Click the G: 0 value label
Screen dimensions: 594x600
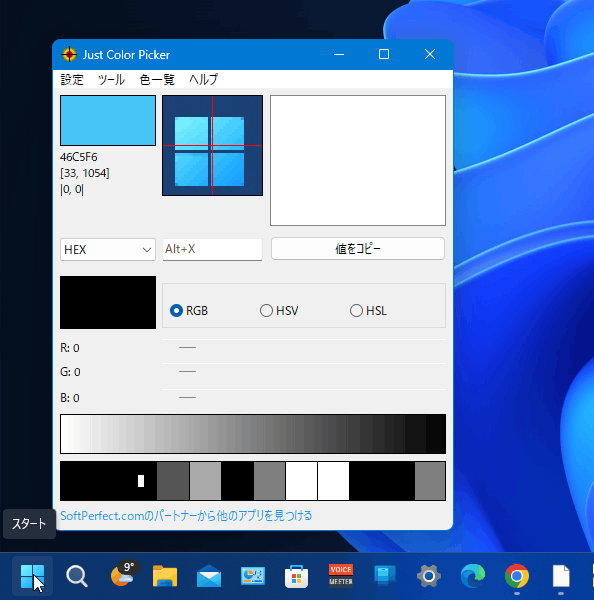click(x=70, y=372)
